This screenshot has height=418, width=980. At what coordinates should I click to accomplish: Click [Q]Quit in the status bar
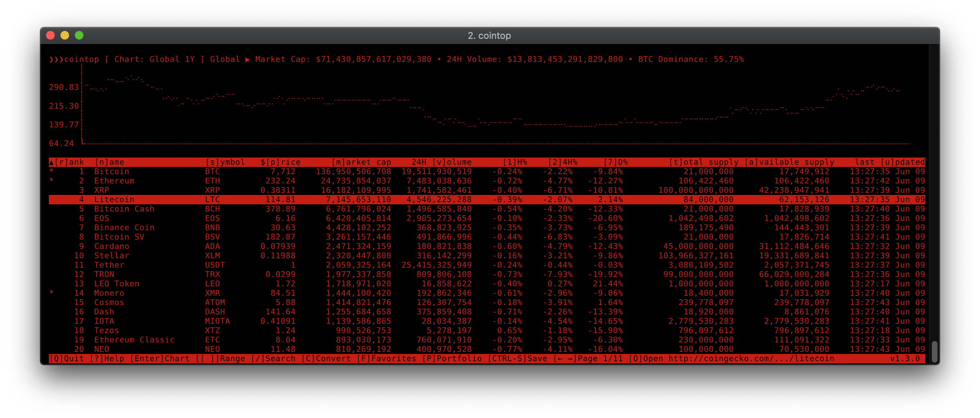pyautogui.click(x=67, y=359)
